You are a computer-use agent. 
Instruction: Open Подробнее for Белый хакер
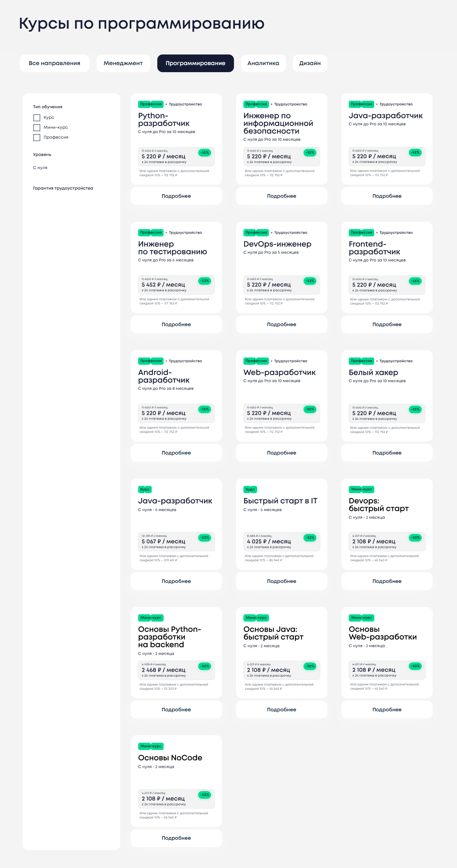tap(387, 453)
